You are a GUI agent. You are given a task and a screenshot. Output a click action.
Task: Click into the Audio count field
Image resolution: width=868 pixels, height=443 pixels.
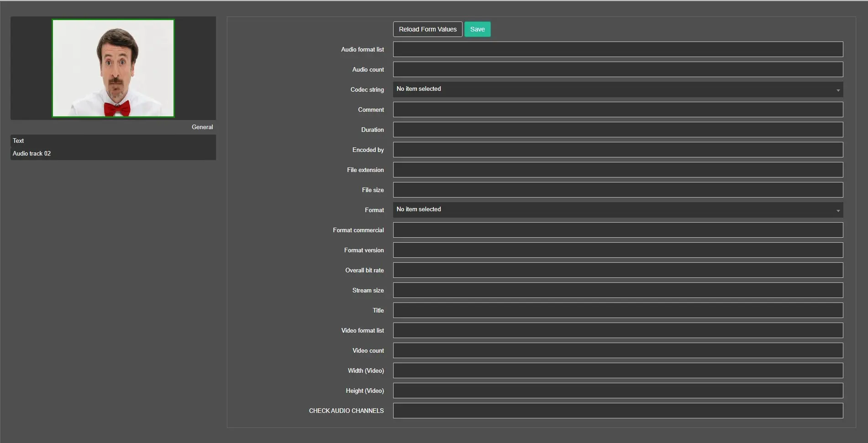coord(617,69)
